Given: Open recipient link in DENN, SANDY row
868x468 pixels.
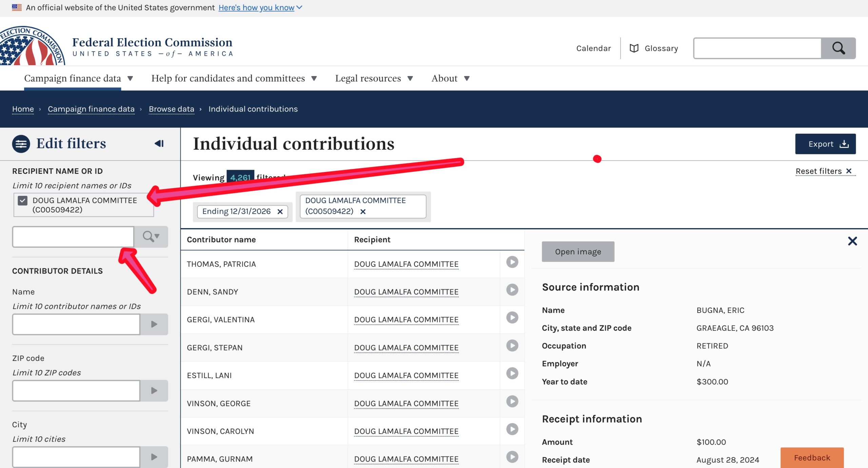Looking at the screenshot, I should (x=406, y=292).
